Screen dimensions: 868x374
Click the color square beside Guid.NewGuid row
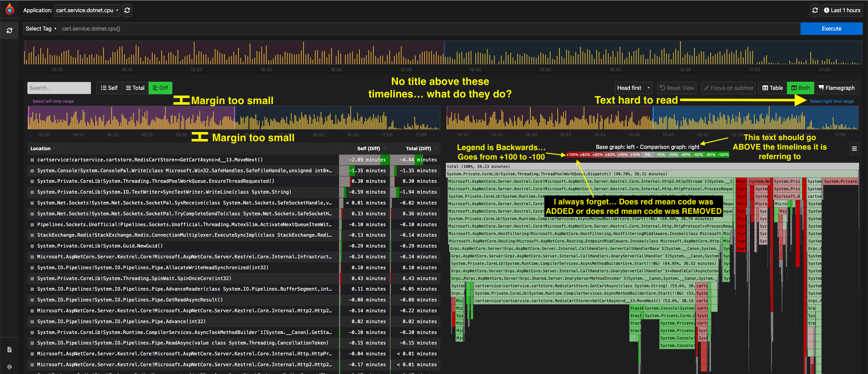tap(32, 246)
